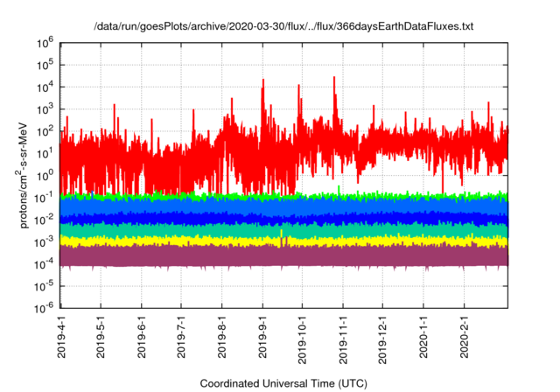The width and height of the screenshot is (560, 392).
Task: Click the purple flux band near 10^-4
Action: tap(283, 256)
